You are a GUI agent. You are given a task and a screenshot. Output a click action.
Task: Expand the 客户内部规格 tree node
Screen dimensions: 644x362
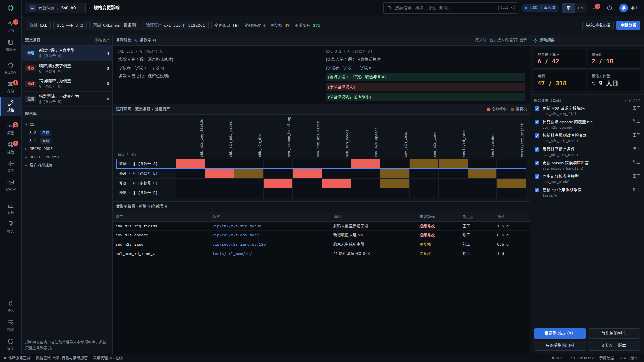(x=26, y=165)
